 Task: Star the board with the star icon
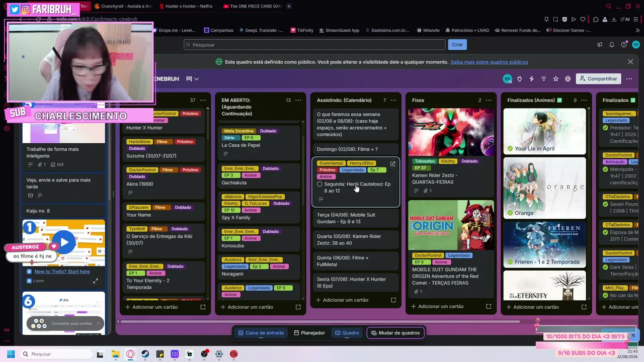pyautogui.click(x=555, y=79)
